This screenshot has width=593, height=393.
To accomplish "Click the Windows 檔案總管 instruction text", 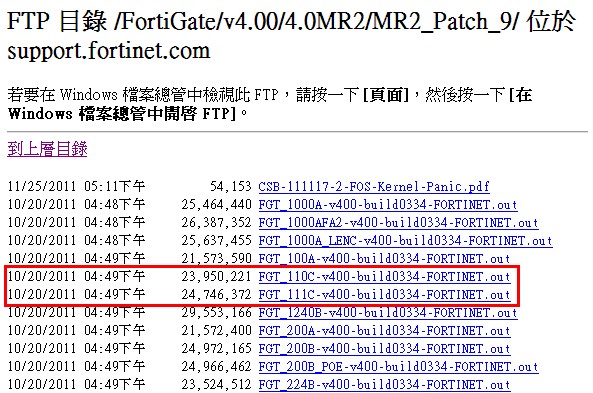I will [270, 104].
